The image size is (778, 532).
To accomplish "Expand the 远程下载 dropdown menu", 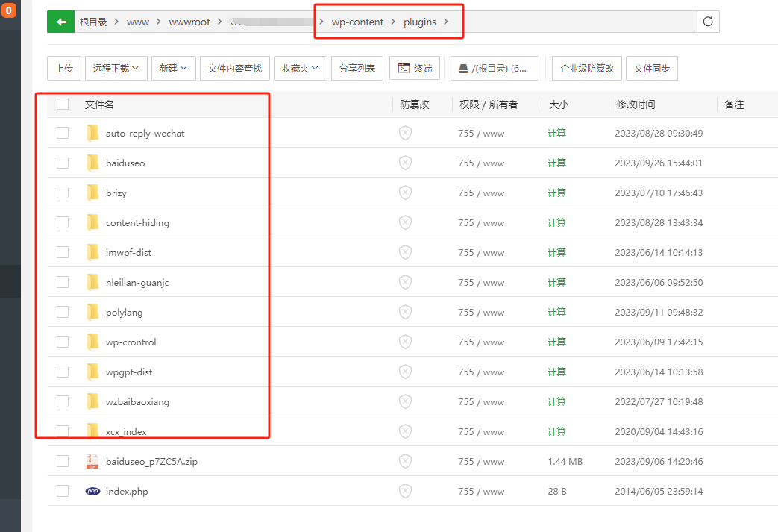I will pos(116,68).
